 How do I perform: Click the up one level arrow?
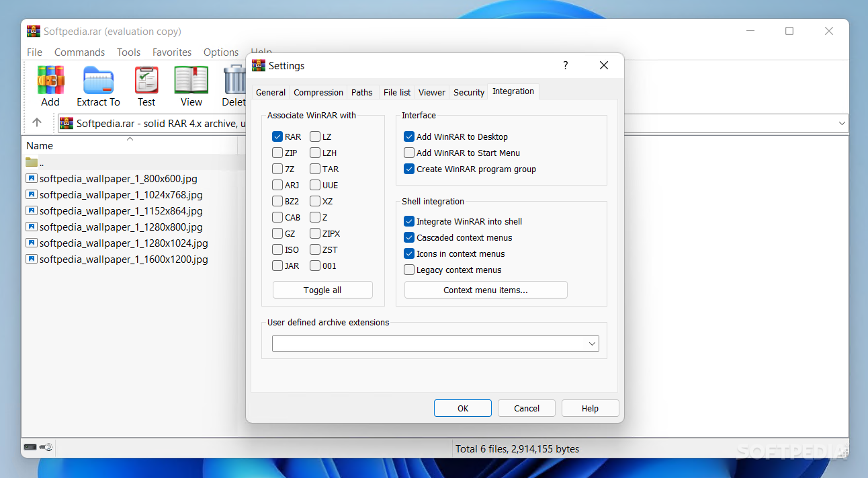[x=37, y=123]
